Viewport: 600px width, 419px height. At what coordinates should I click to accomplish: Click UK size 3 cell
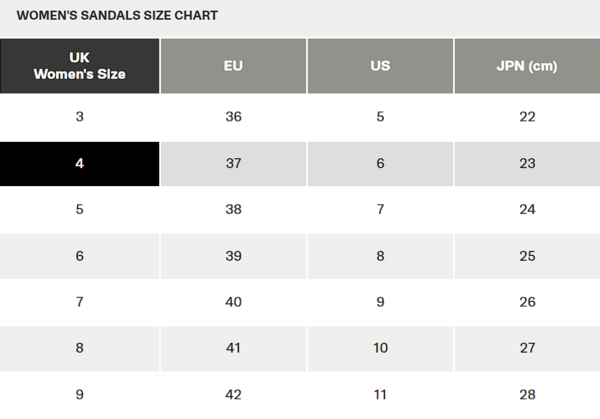tap(80, 117)
